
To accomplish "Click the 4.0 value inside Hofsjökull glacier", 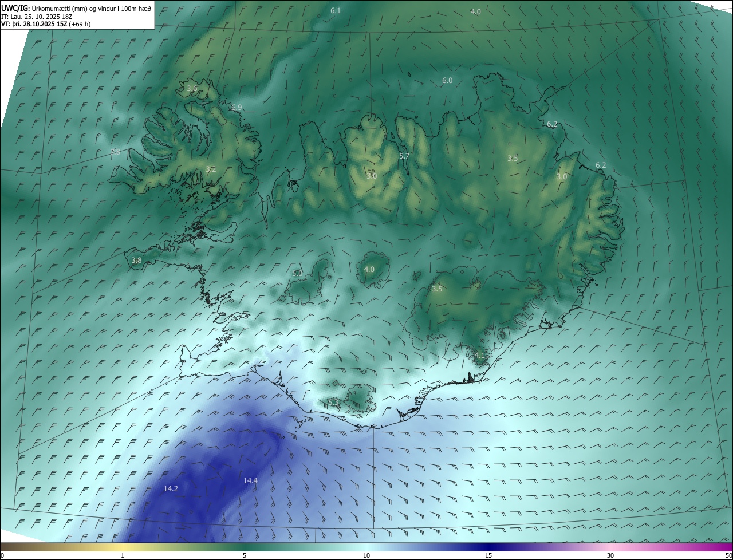I will click(x=369, y=269).
